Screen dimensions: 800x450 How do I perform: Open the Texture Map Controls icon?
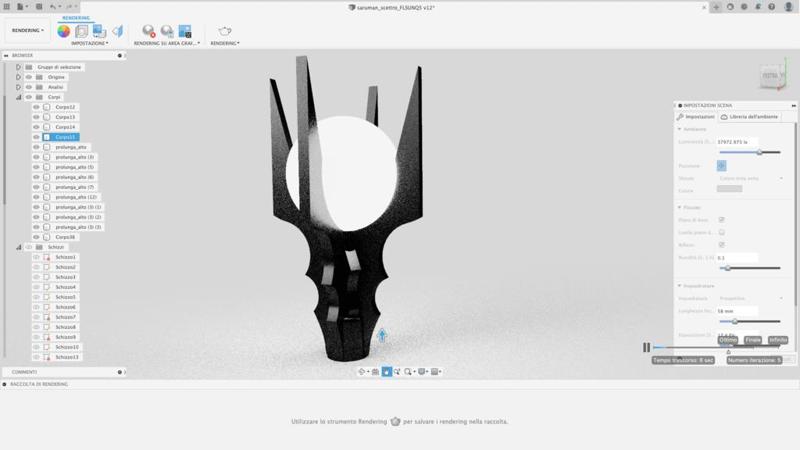[x=118, y=31]
